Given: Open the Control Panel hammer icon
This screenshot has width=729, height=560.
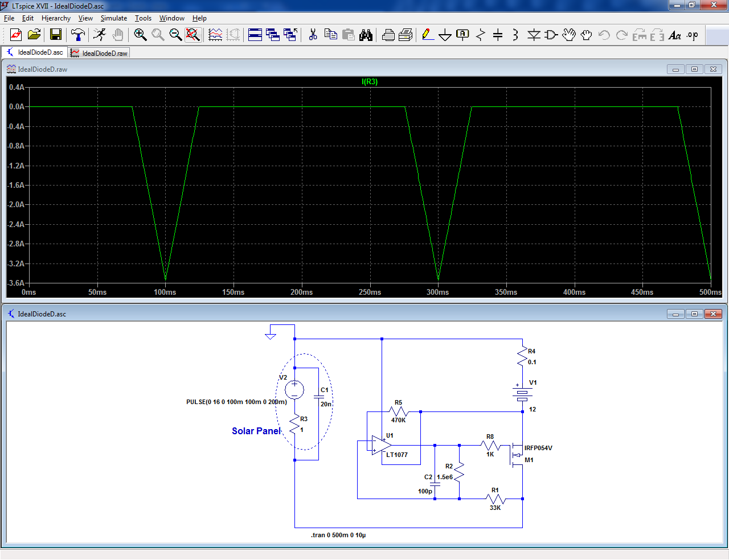Looking at the screenshot, I should click(78, 35).
